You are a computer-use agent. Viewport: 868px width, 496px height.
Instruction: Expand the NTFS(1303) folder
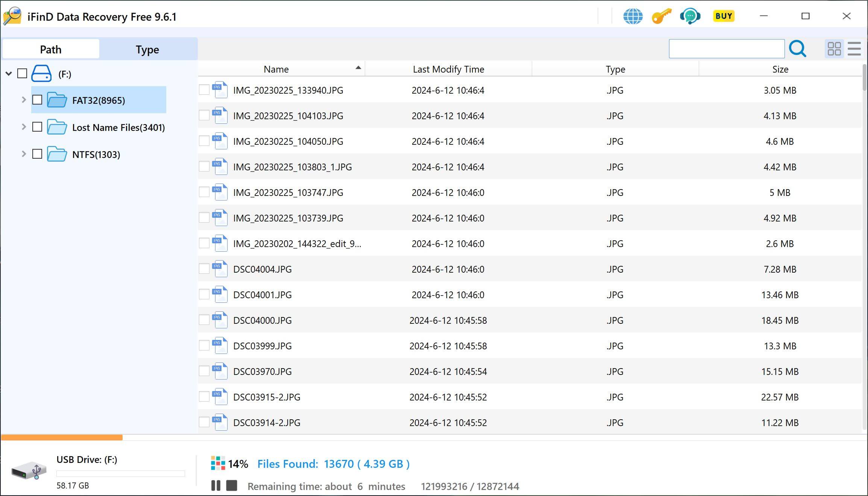(x=24, y=154)
